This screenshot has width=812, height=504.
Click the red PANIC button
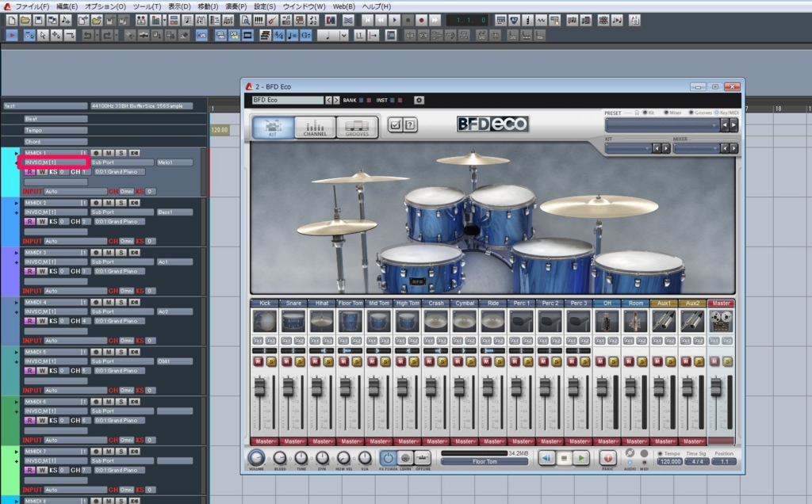[x=607, y=457]
